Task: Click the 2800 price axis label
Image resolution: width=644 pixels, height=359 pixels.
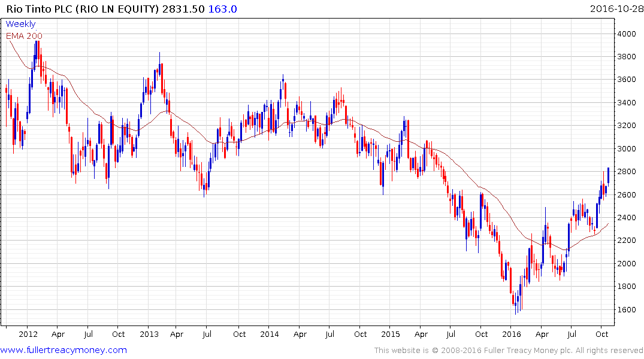Action: [x=627, y=172]
